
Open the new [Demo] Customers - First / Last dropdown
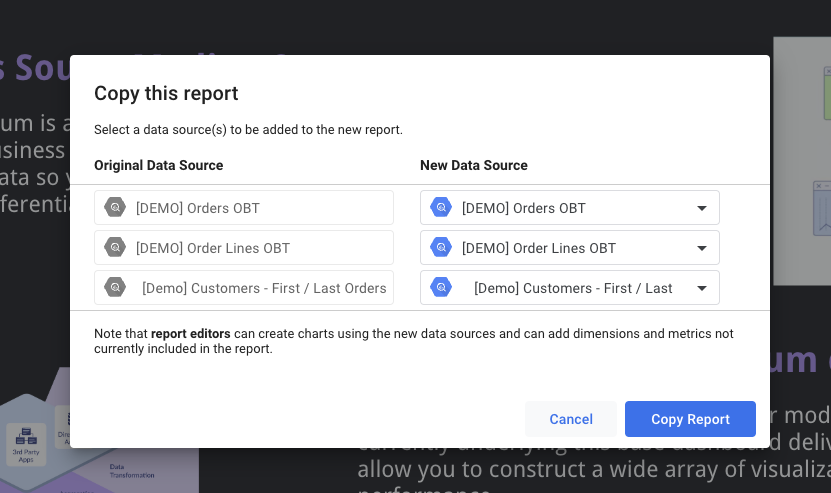tap(570, 288)
